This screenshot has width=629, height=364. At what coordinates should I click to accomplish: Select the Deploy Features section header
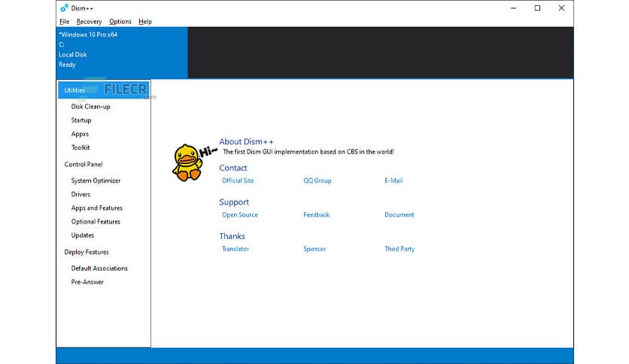[x=87, y=252]
